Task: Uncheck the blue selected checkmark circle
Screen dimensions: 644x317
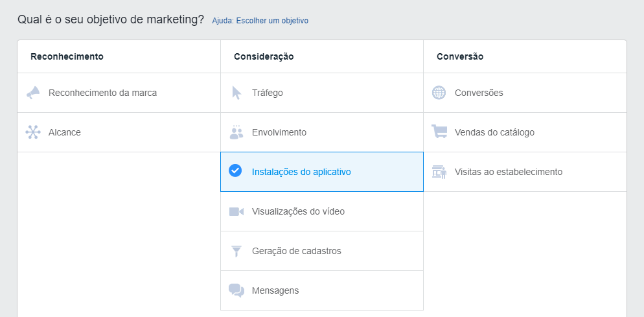Action: (x=236, y=171)
